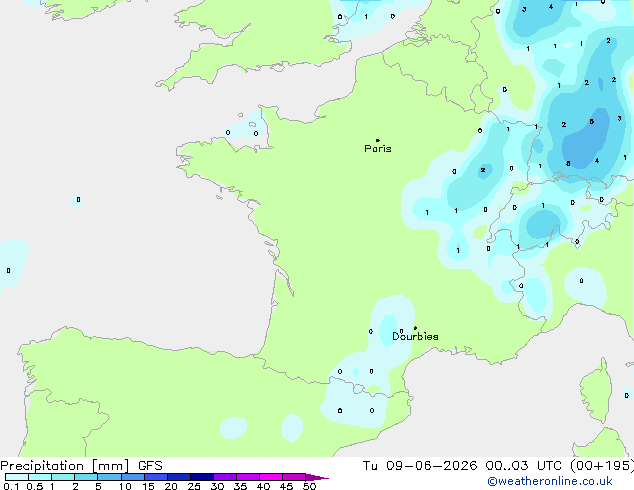Click the (00+195) forecast hour text
This screenshot has width=634, height=490.
[602, 466]
